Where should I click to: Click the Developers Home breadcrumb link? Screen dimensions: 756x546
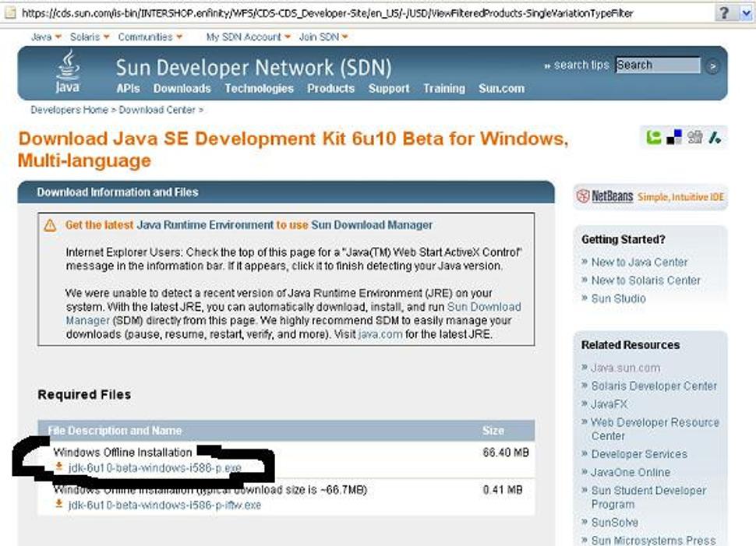click(69, 110)
